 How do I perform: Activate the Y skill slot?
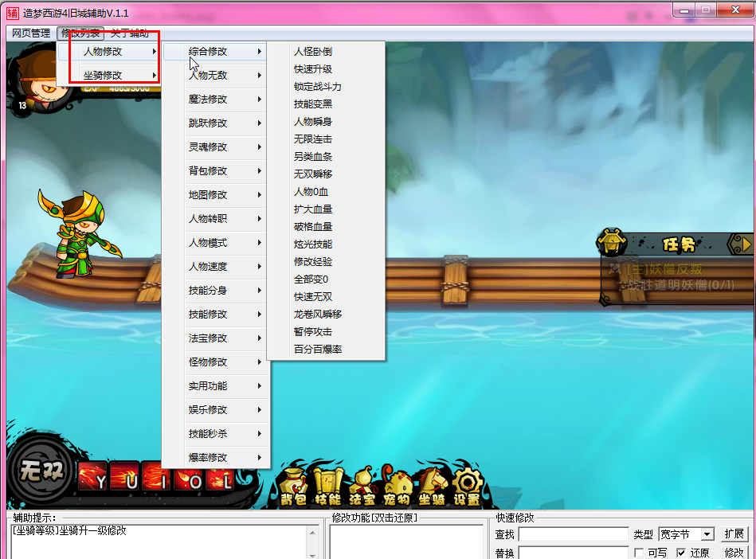92,476
